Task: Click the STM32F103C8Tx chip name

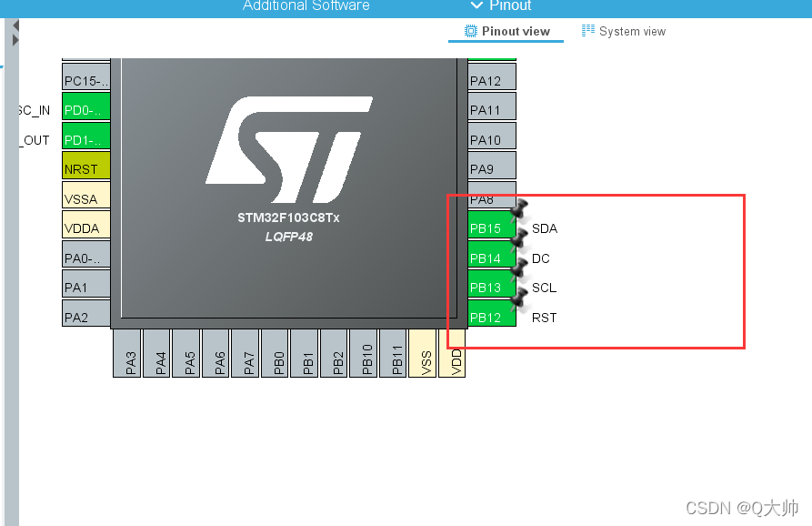Action: point(288,217)
